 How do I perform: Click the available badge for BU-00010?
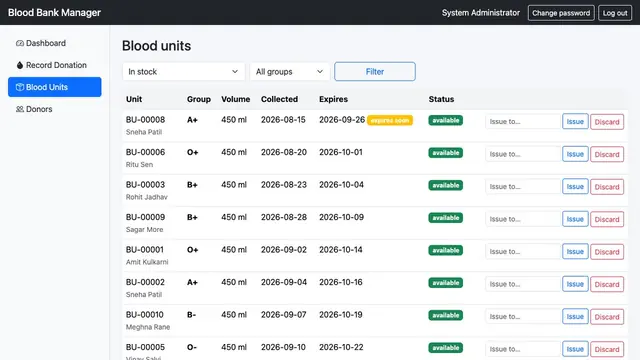coord(446,315)
